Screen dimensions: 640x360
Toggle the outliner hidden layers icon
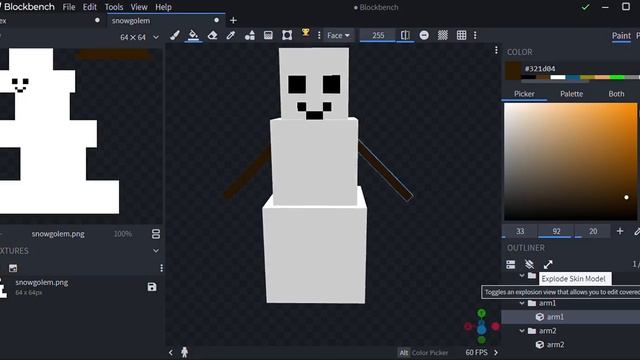(x=529, y=264)
